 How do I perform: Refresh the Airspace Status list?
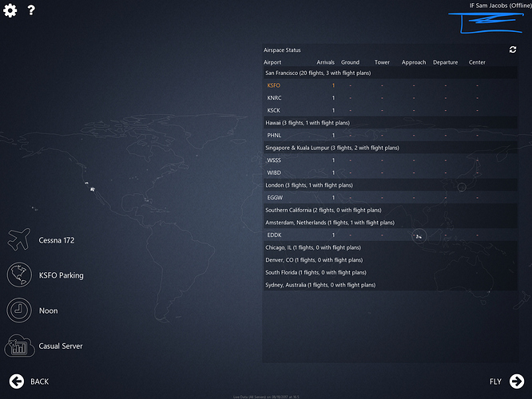513,49
